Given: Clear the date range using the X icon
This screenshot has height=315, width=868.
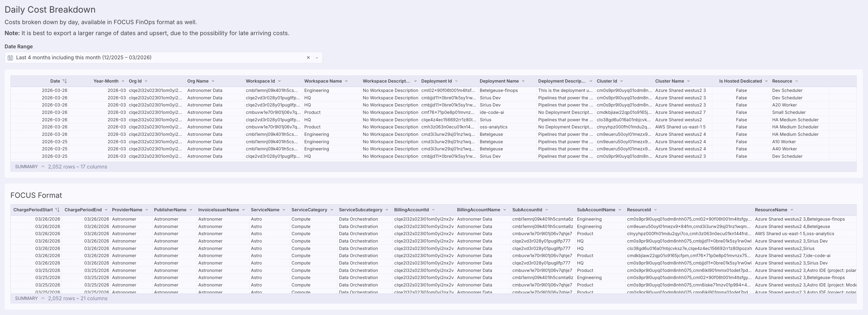Looking at the screenshot, I should tap(308, 57).
